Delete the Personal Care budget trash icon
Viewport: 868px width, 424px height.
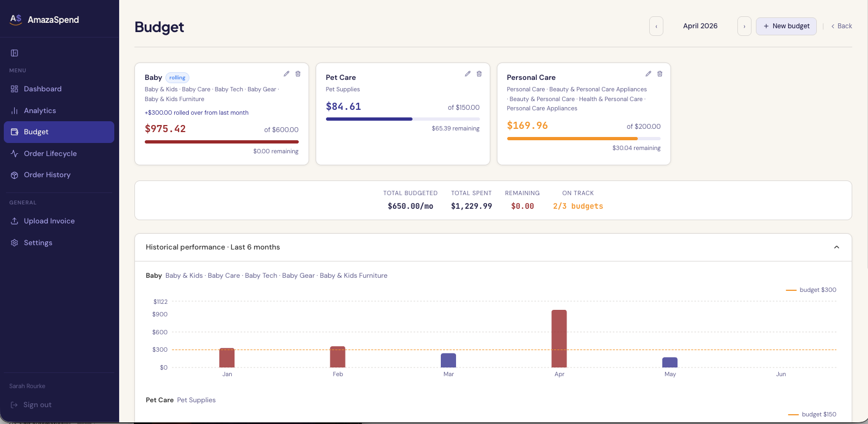[660, 74]
